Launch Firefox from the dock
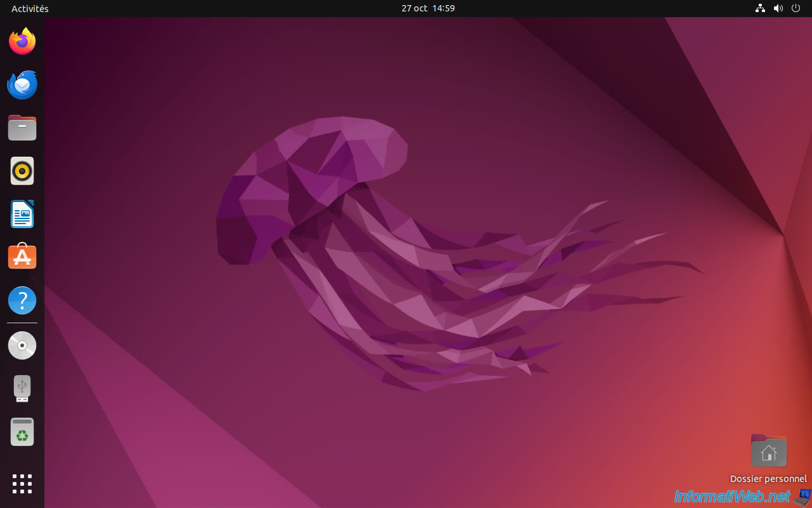812x508 pixels. click(22, 42)
